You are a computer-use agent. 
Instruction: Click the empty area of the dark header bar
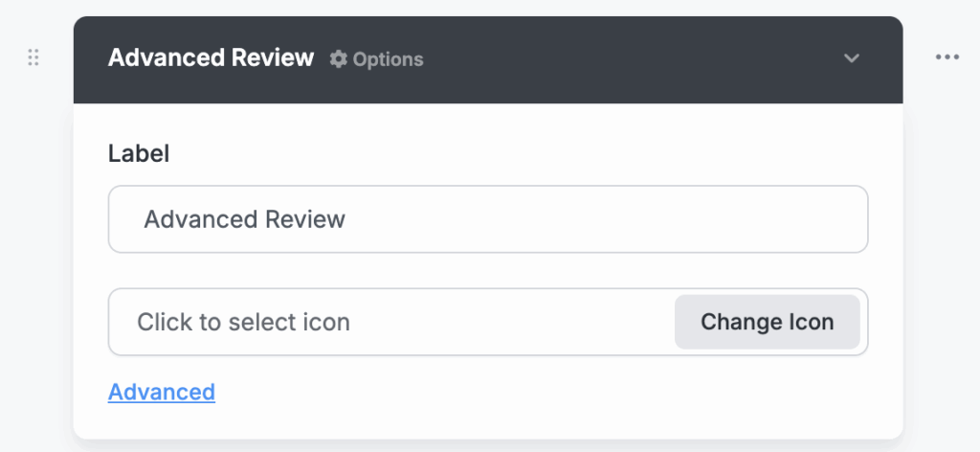click(622, 59)
